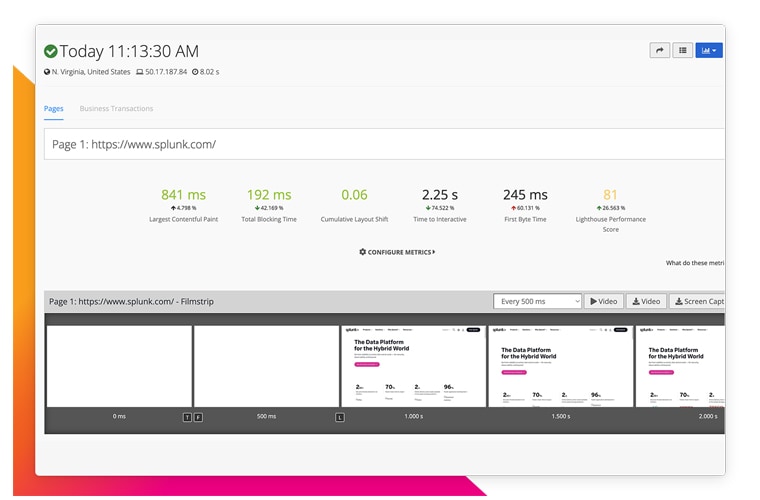
Task: Click the Today 11:13:30 AM heading
Action: 129,51
